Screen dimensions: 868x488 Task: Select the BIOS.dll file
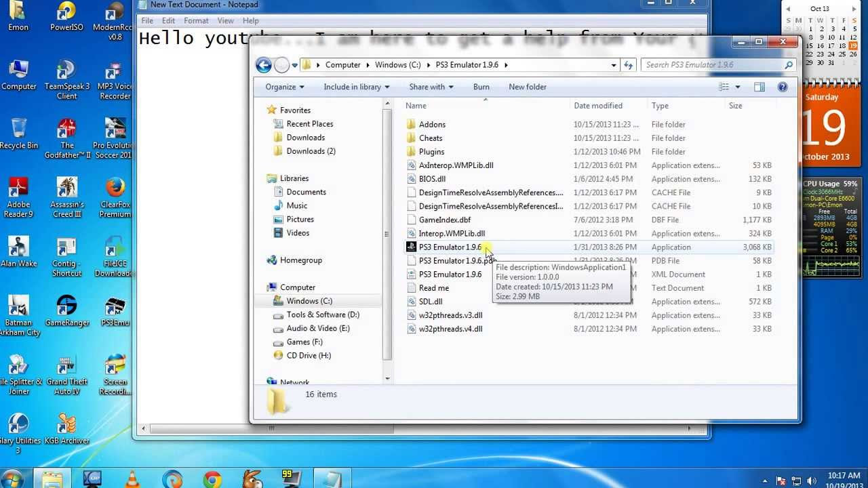point(432,179)
